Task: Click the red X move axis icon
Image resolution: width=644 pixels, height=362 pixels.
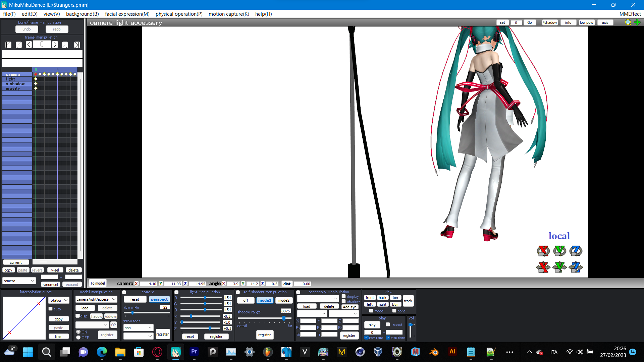Action: (x=543, y=267)
